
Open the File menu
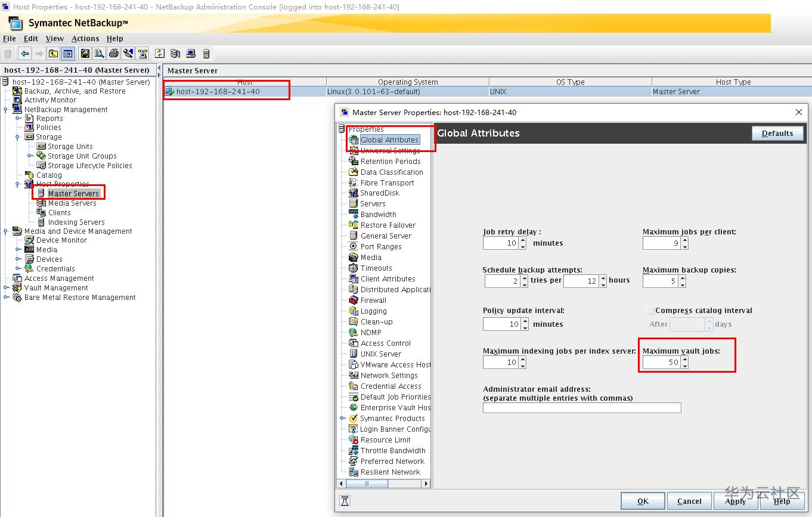[x=10, y=39]
